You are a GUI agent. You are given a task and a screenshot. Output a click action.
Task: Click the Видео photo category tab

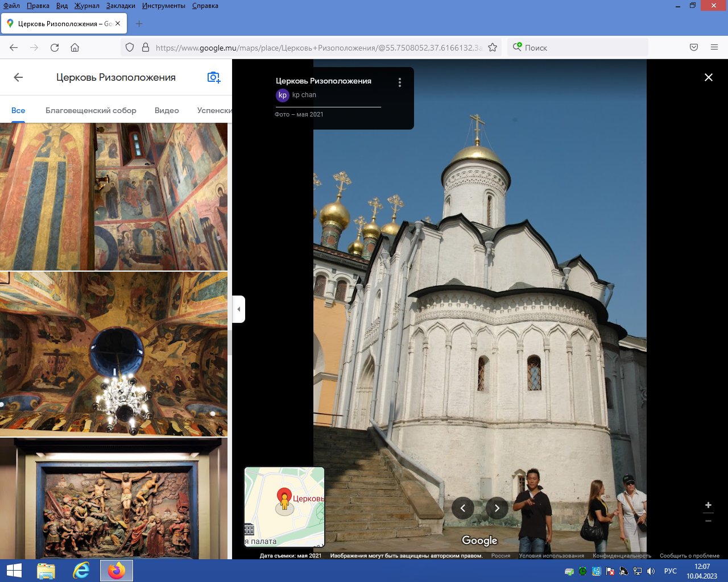[167, 110]
